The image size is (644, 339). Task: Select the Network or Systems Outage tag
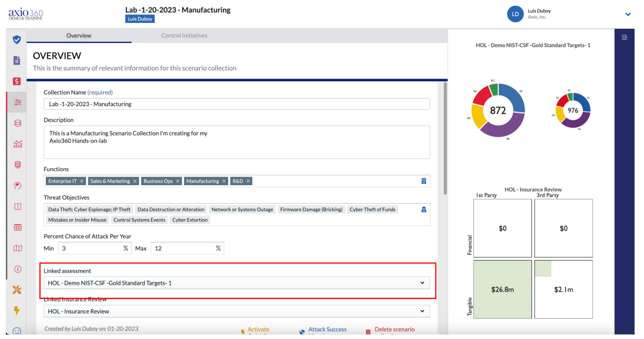(x=242, y=210)
